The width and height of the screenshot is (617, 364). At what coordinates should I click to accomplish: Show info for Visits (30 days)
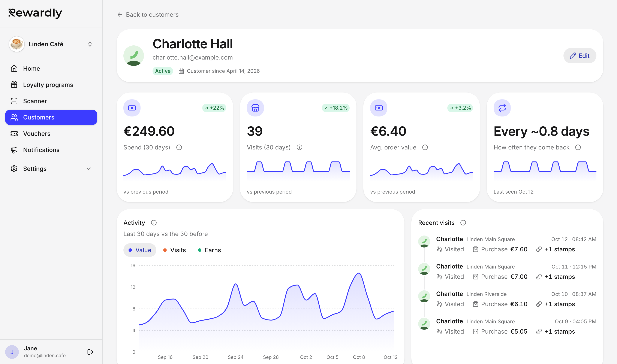pos(300,147)
